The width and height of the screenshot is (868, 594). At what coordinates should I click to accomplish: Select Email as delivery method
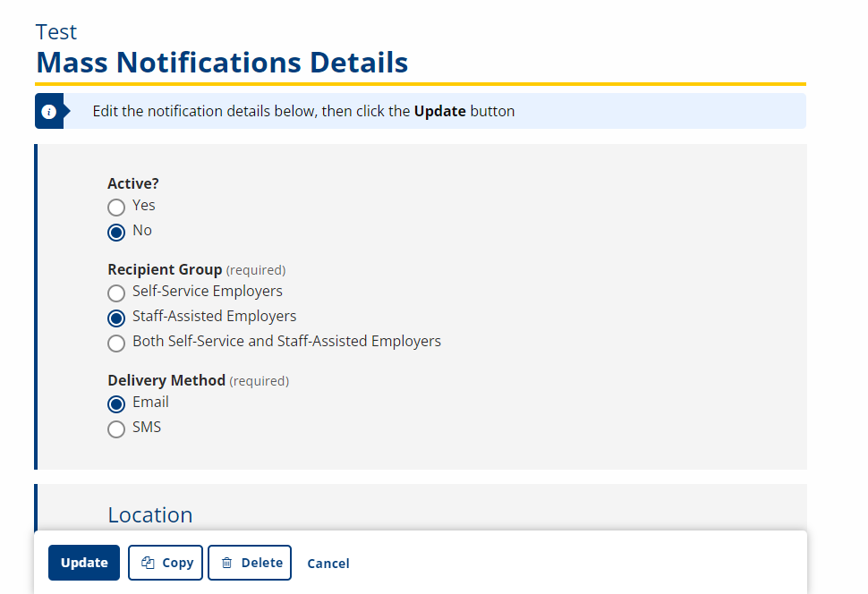(x=116, y=404)
